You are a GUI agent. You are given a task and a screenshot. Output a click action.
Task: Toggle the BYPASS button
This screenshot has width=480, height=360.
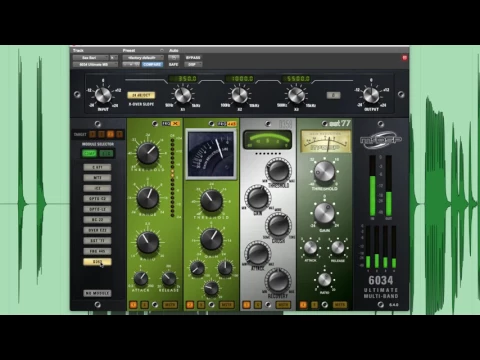click(x=193, y=58)
